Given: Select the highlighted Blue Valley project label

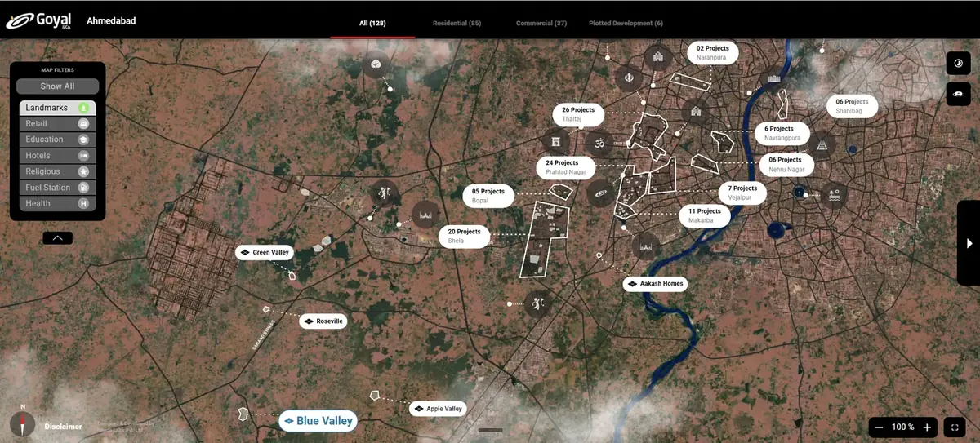Looking at the screenshot, I should click(x=318, y=421).
